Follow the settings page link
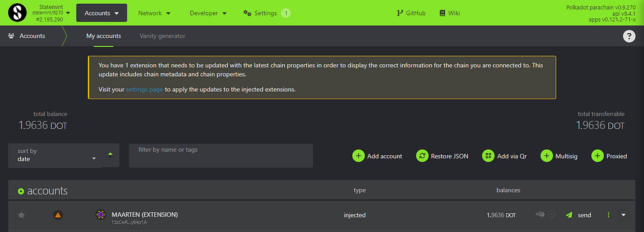Viewport: 644px width, 232px height. [145, 89]
